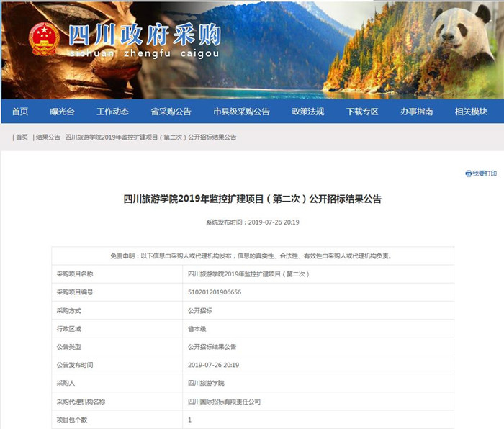The width and height of the screenshot is (504, 429).
Task: Open the 下载专区 menu item
Action: [362, 112]
